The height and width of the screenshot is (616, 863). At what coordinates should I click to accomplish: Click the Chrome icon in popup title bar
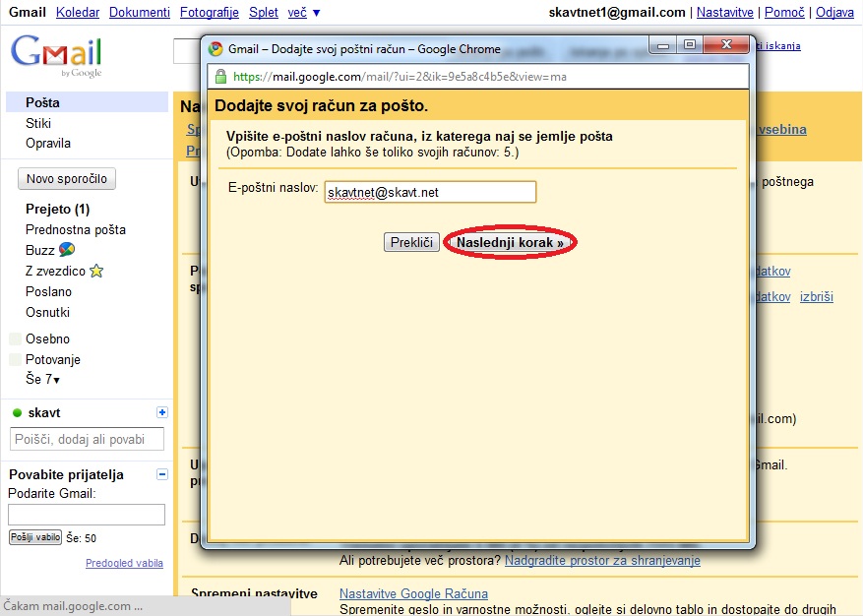click(x=216, y=49)
